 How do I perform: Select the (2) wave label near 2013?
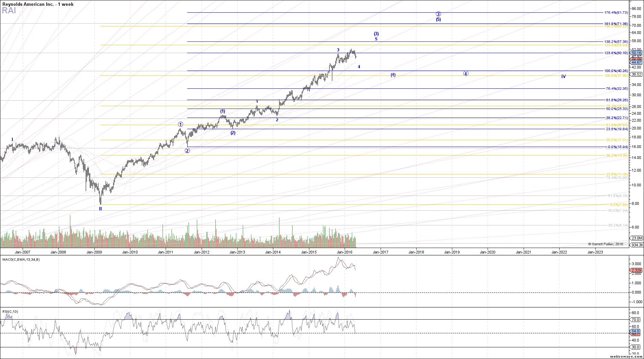(x=233, y=133)
